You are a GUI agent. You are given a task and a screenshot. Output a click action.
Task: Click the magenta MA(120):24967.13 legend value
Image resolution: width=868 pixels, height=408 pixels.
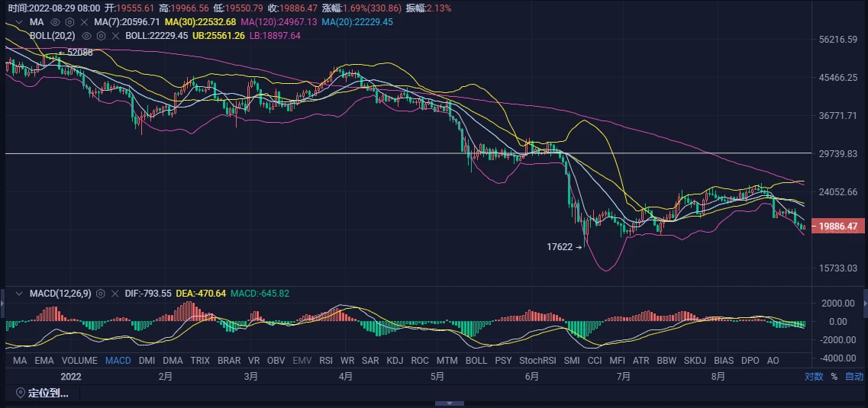(x=279, y=22)
